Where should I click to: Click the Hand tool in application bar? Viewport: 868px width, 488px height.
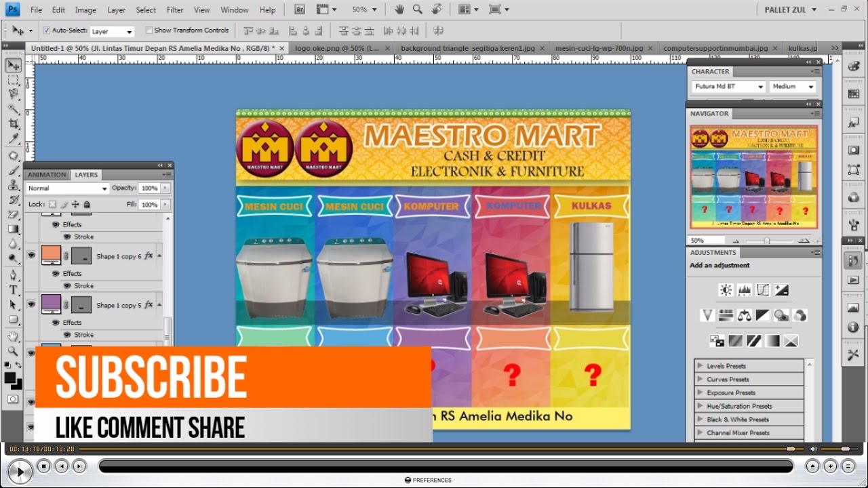[x=400, y=9]
